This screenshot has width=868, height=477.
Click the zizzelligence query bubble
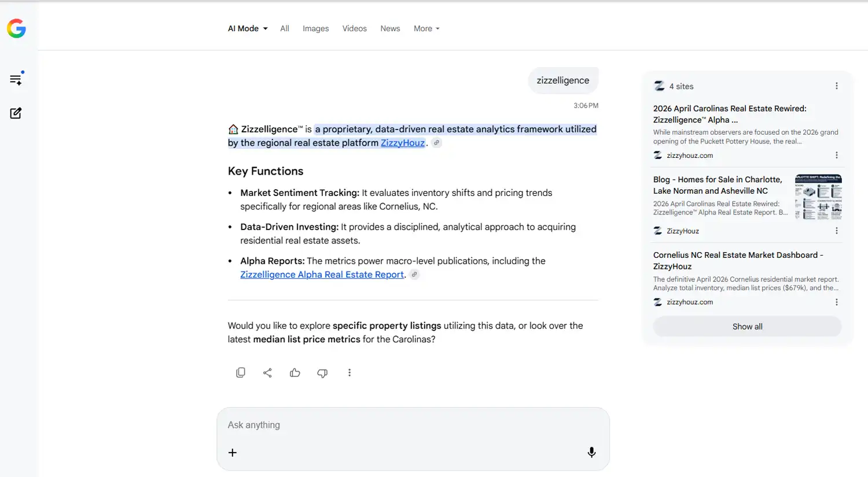pos(563,80)
